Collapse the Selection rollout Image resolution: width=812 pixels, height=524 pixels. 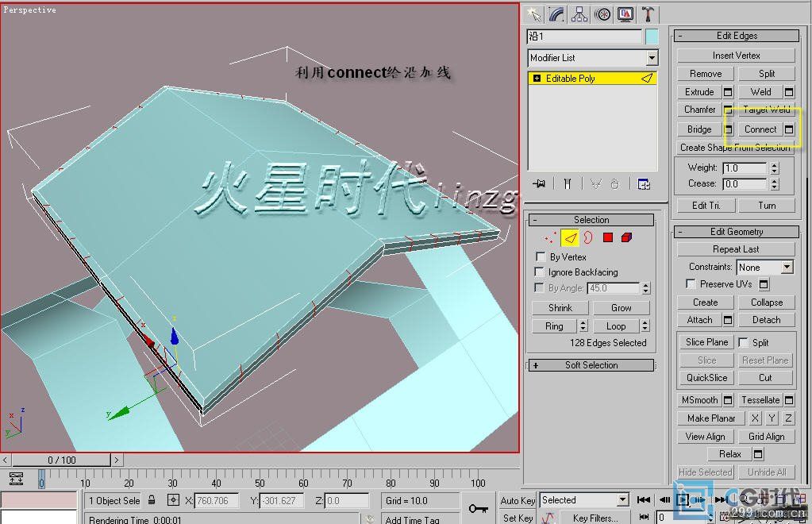(x=591, y=220)
